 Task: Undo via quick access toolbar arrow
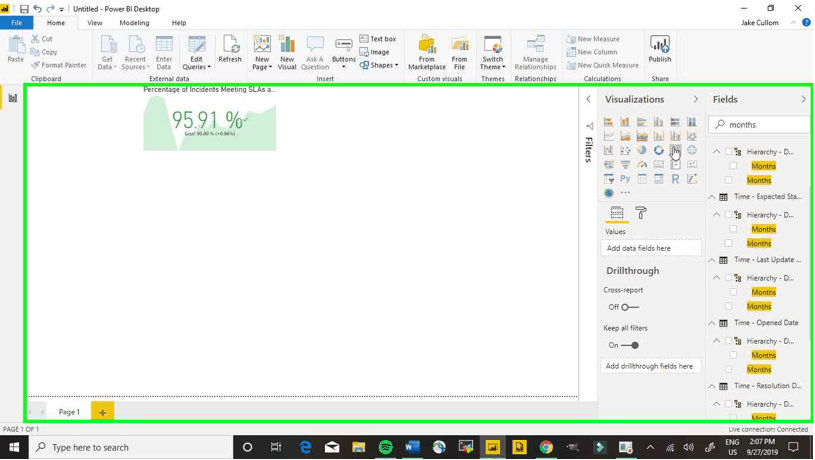[x=37, y=9]
